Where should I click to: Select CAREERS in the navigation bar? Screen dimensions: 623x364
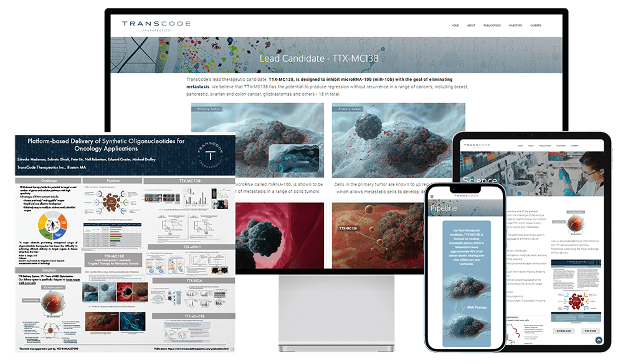pos(536,25)
